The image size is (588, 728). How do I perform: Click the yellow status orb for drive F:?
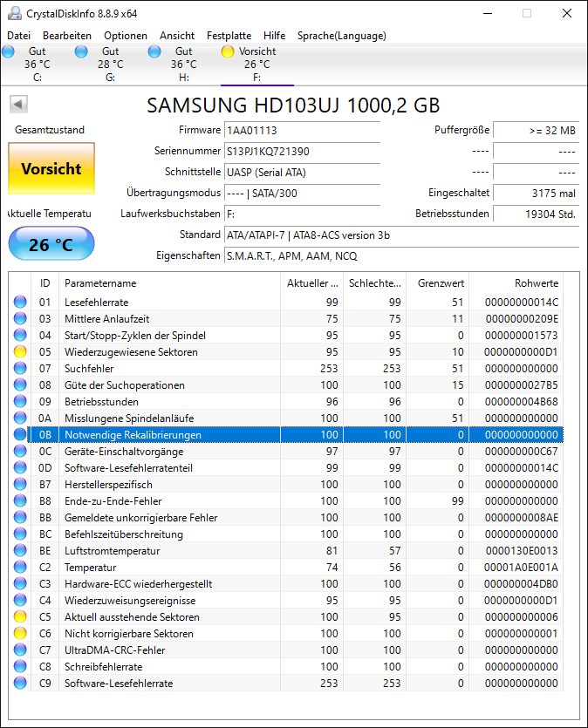(x=228, y=51)
